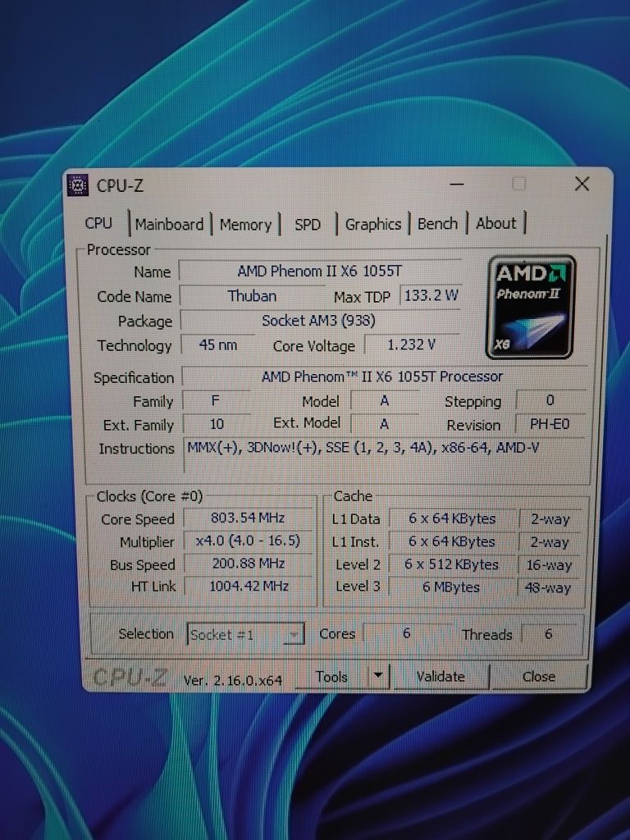The height and width of the screenshot is (840, 630).
Task: Click the AMD Phenom II X6 logo image
Action: pos(530,307)
